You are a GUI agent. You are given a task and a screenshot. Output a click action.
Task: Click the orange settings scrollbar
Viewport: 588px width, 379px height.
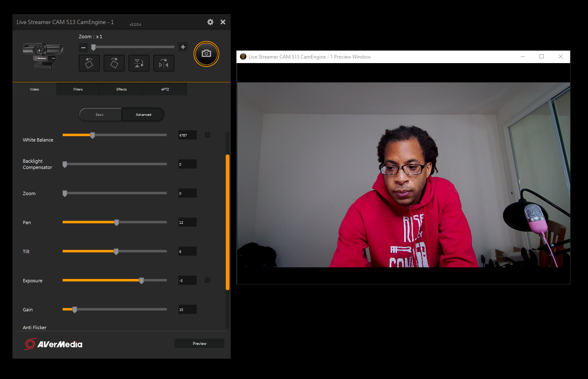(x=227, y=222)
